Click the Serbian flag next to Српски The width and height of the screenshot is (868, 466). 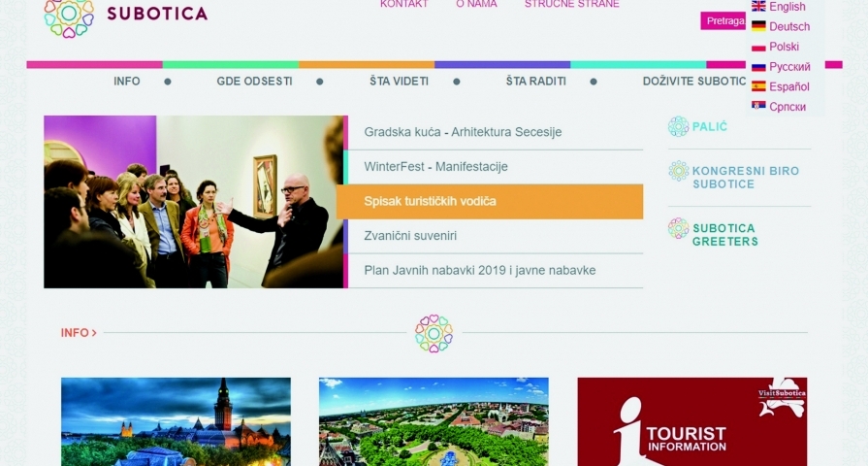pyautogui.click(x=758, y=106)
